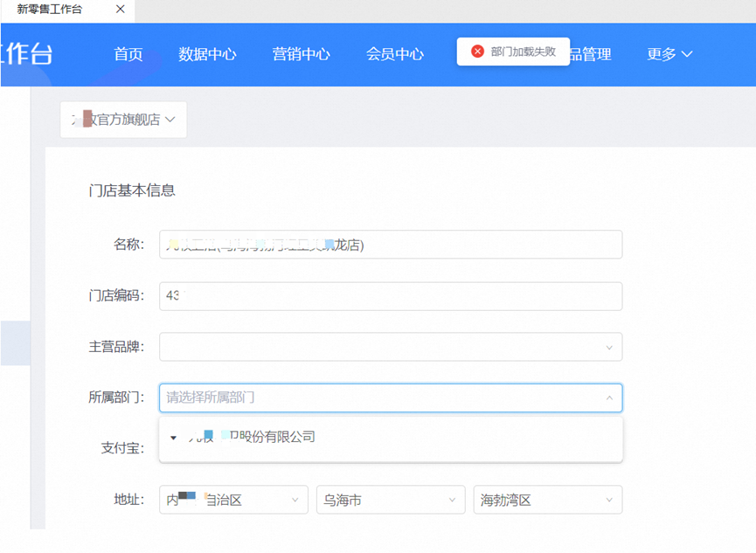756x553 pixels.
Task: Go to 首页 in the navigation bar
Action: click(128, 54)
